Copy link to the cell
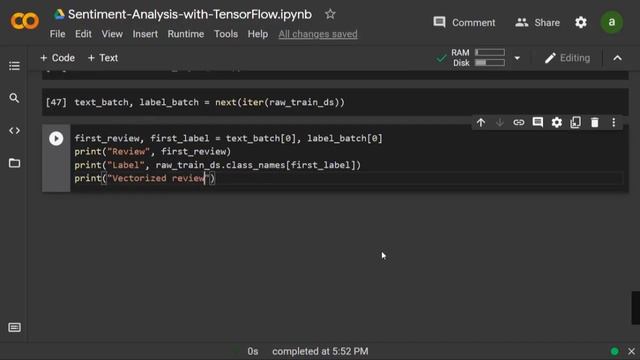The height and width of the screenshot is (360, 640). coord(518,122)
